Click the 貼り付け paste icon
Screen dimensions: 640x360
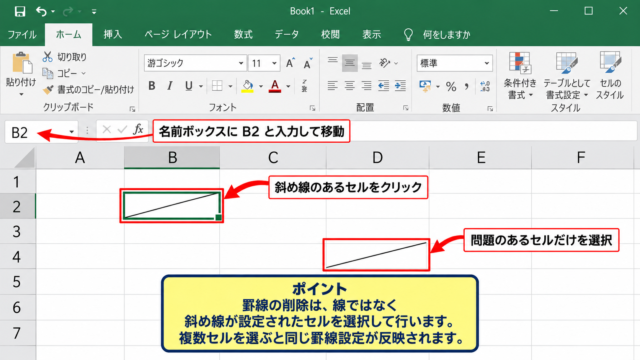22,63
